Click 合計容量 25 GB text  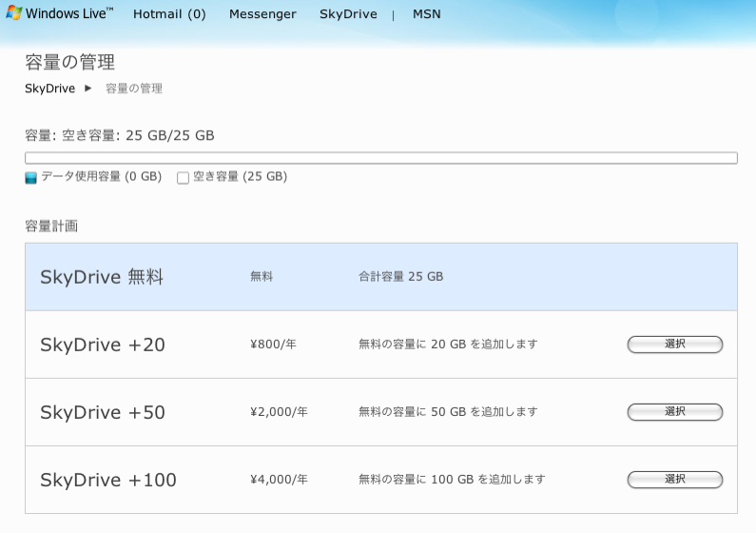[x=401, y=276]
